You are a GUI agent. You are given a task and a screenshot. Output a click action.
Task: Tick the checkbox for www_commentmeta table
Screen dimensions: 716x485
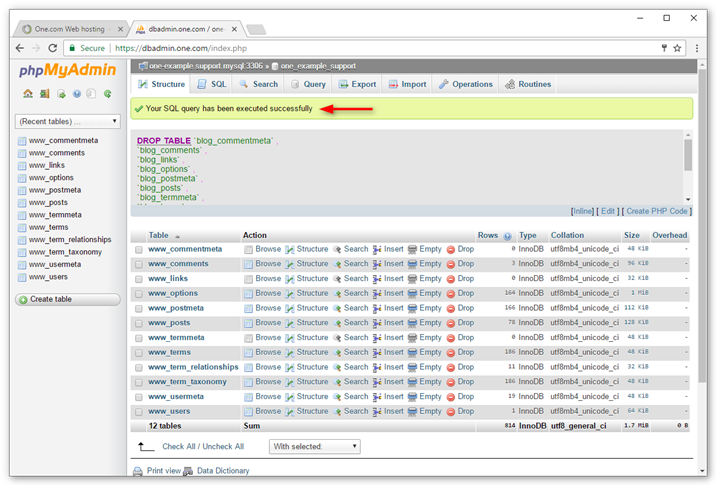point(139,250)
